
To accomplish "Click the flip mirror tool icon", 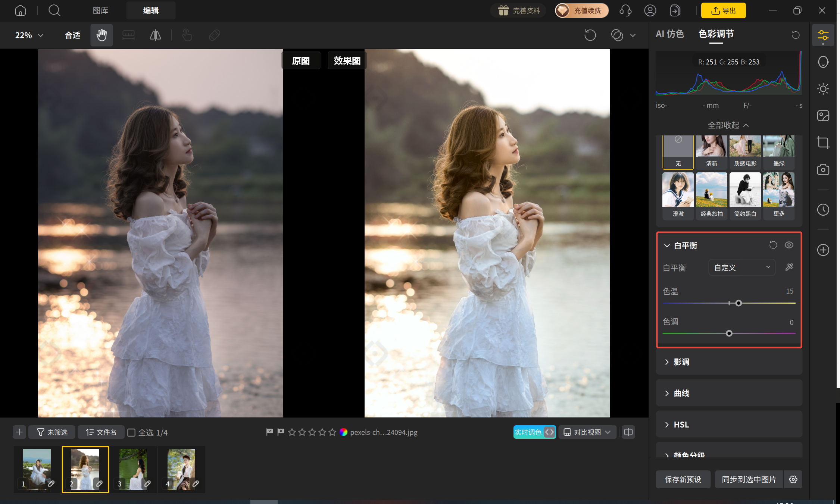I will pos(155,35).
